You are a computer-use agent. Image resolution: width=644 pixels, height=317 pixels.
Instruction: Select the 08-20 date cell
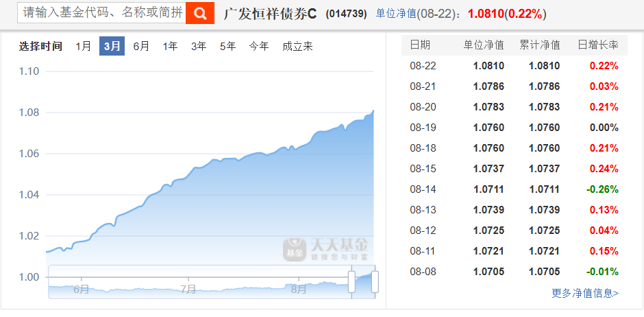tap(423, 107)
